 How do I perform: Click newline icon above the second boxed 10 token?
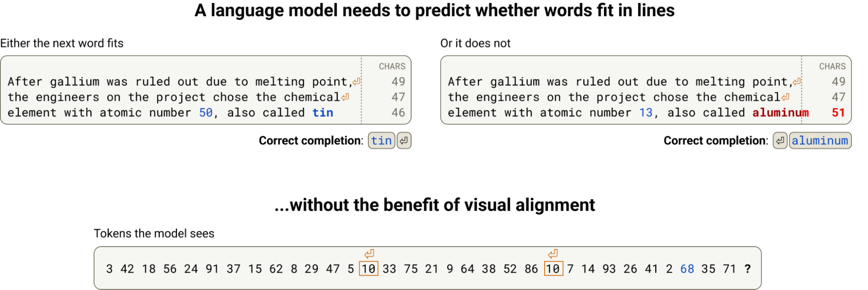coord(553,254)
